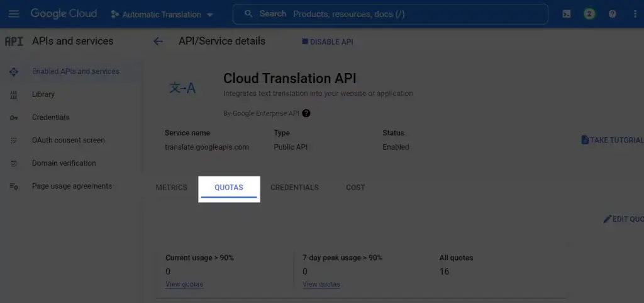Image resolution: width=644 pixels, height=303 pixels.
Task: Switch to the Cost tab
Action: [355, 188]
